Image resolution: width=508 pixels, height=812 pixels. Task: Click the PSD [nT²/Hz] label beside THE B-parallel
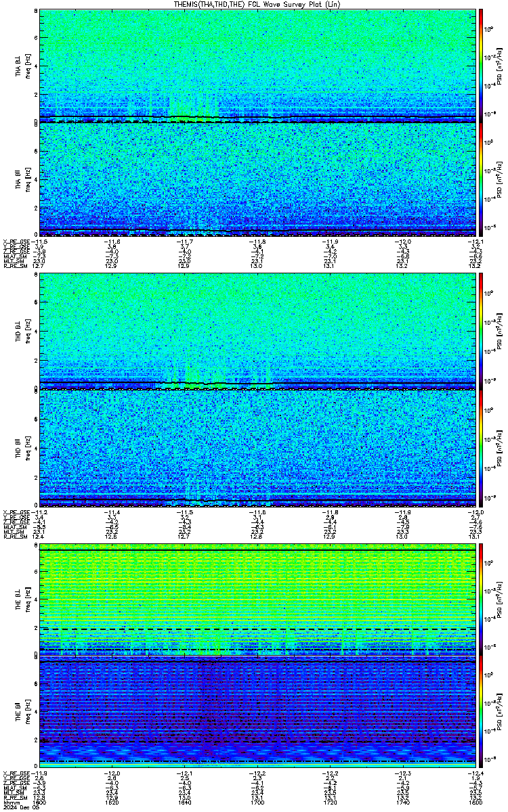click(499, 713)
